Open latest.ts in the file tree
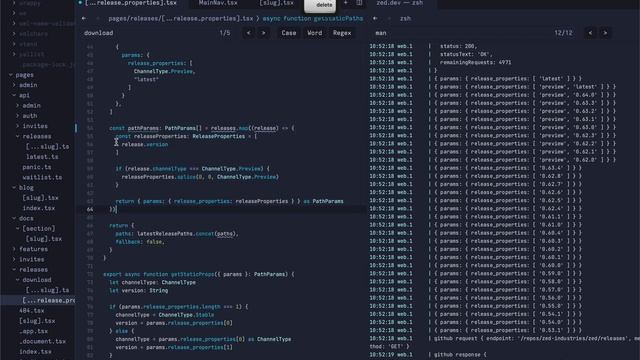The image size is (640, 360). click(x=42, y=157)
